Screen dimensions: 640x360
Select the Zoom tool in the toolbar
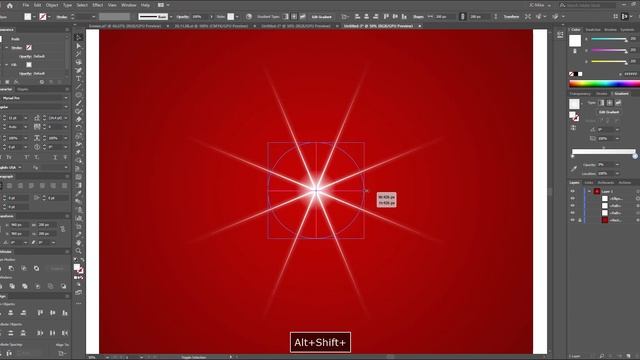pyautogui.click(x=78, y=251)
